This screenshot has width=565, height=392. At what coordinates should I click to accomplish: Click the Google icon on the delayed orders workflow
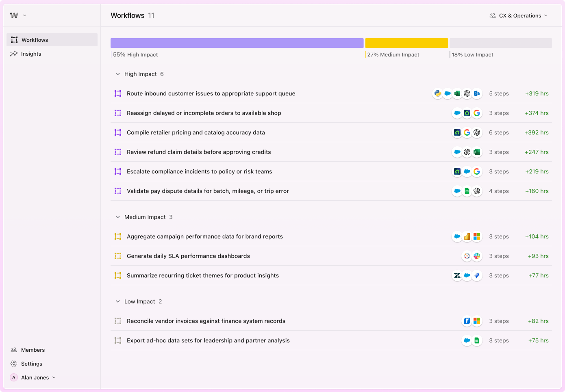pyautogui.click(x=477, y=113)
